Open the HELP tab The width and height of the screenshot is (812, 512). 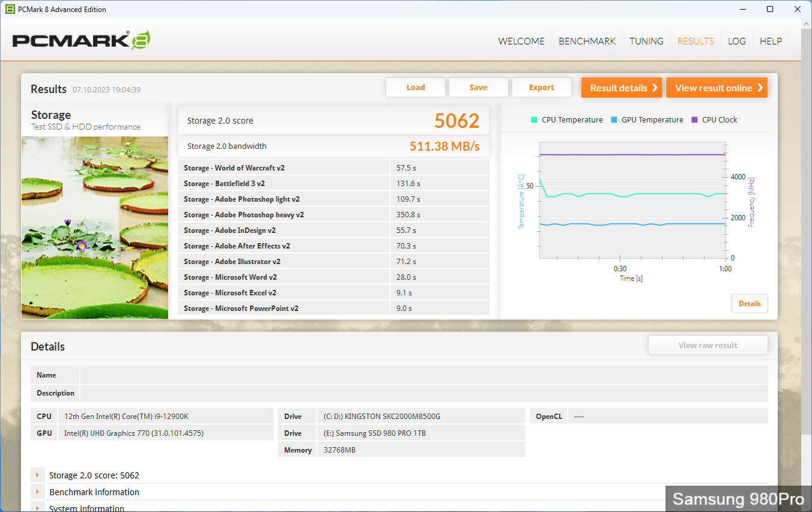tap(771, 41)
